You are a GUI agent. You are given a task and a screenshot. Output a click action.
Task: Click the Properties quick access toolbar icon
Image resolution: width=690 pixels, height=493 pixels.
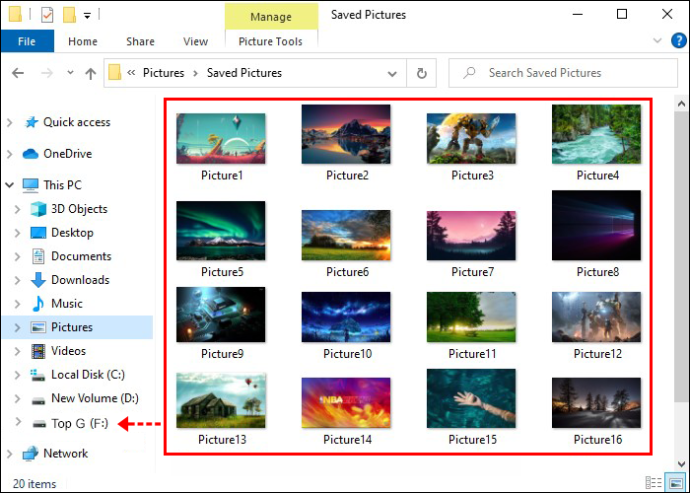pyautogui.click(x=47, y=15)
